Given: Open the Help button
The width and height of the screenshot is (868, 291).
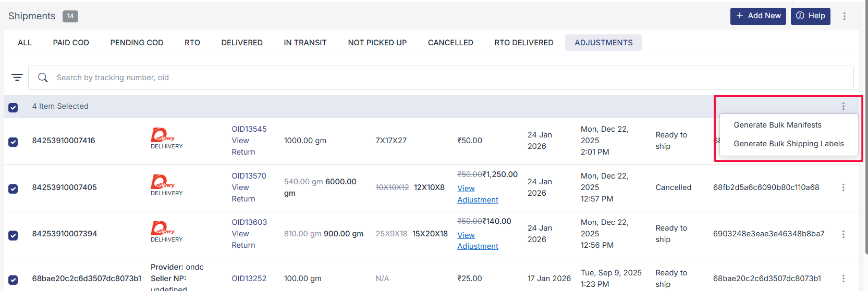Looking at the screenshot, I should tap(810, 16).
